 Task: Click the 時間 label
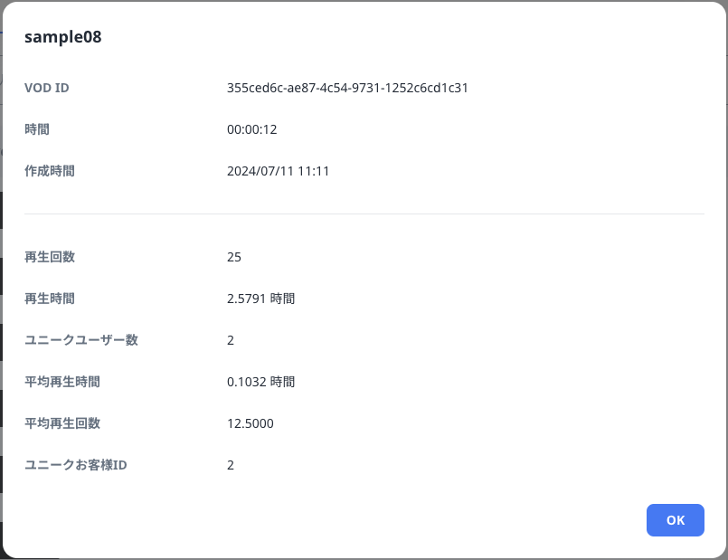[37, 129]
